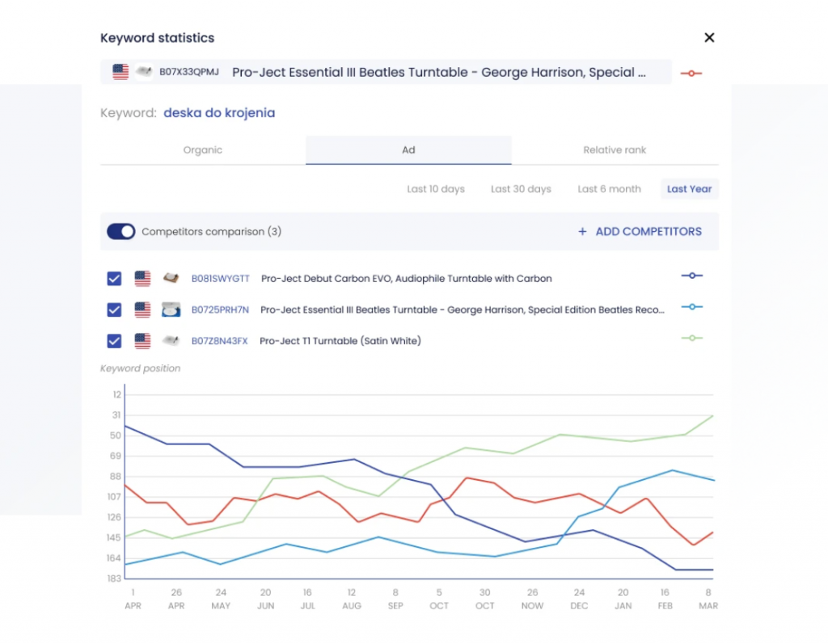The image size is (828, 644).
Task: Click the green legend marker for B07Z8N43FX
Action: (x=693, y=340)
